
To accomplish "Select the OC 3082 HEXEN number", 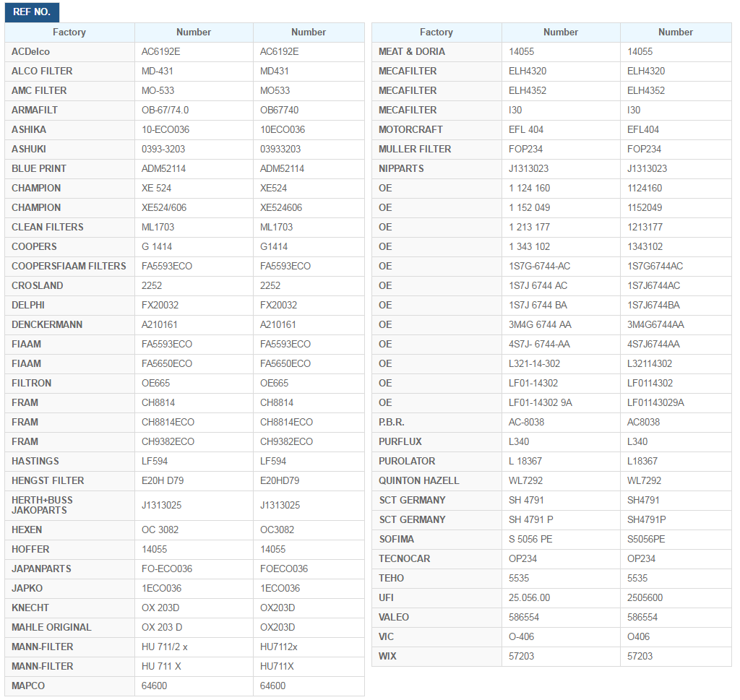I will 160,530.
